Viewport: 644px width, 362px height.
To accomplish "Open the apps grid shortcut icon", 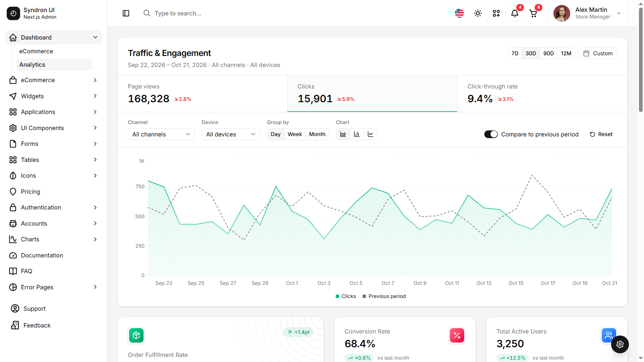I will coord(496,13).
